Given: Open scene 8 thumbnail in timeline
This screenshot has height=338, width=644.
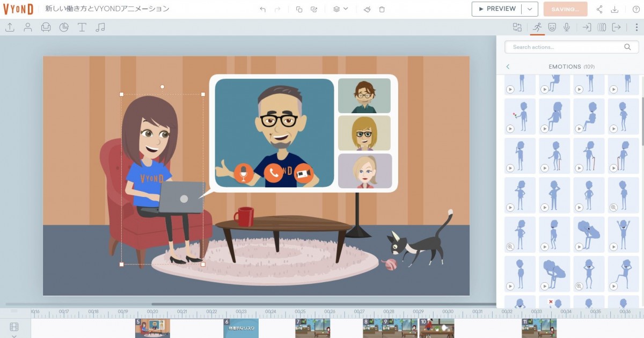Looking at the screenshot, I should click(x=372, y=328).
